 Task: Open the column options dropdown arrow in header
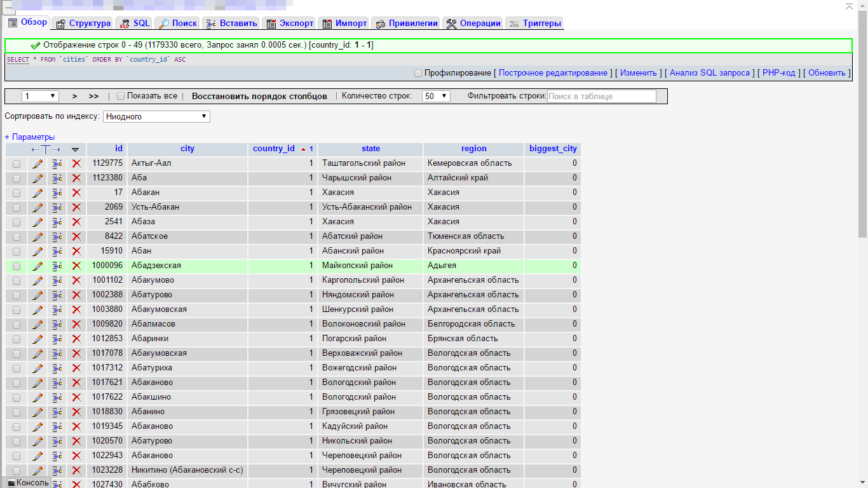coord(76,149)
